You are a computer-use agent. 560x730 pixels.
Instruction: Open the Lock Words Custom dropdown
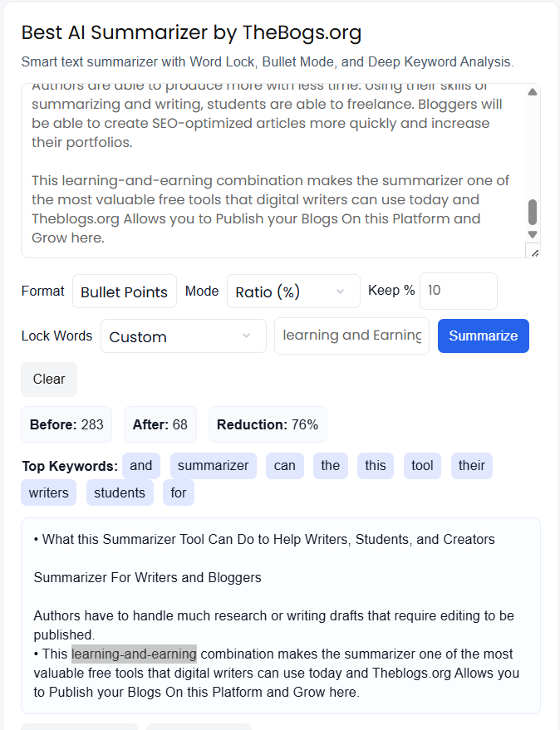[183, 336]
